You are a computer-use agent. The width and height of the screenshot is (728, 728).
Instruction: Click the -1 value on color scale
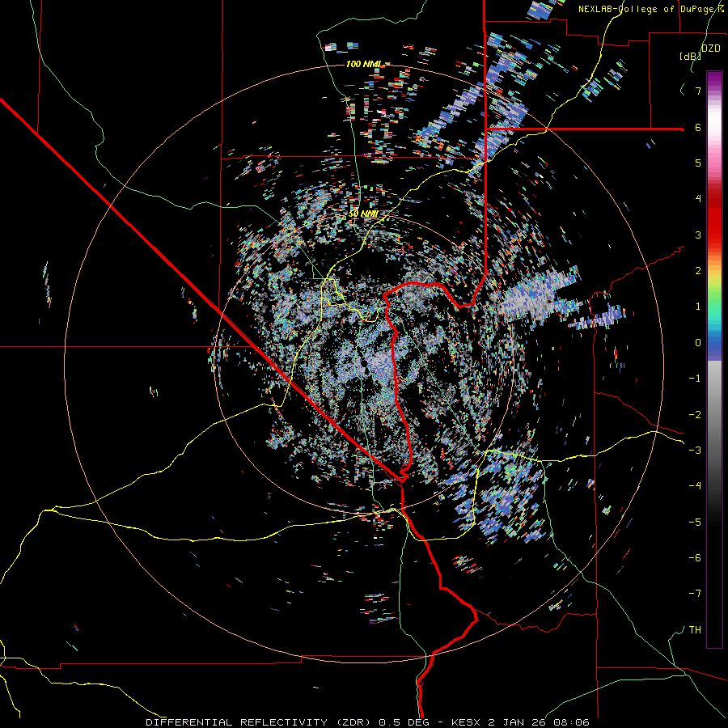[695, 379]
